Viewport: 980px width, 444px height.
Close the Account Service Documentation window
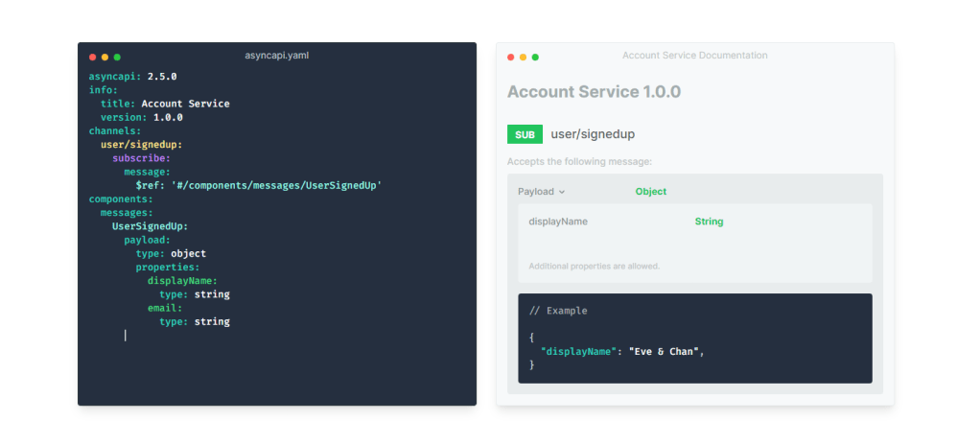(x=511, y=58)
